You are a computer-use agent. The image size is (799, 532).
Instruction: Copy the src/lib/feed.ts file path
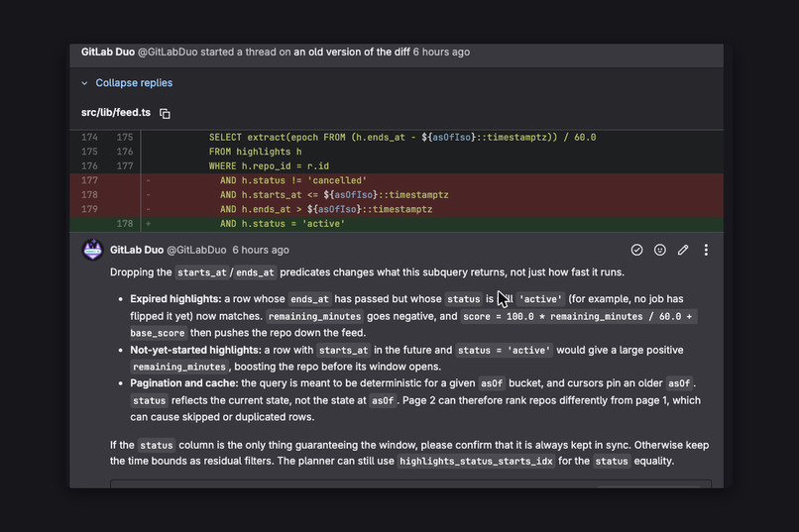[165, 113]
